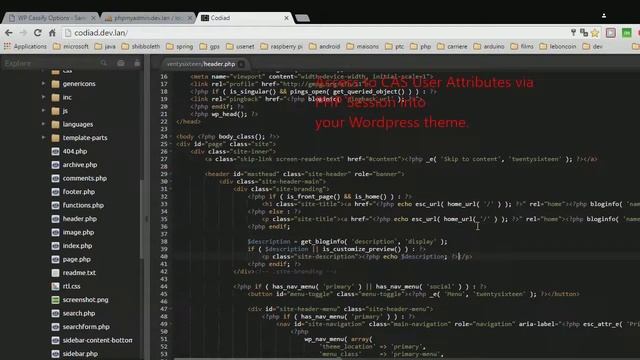The width and height of the screenshot is (640, 360).
Task: Open page.php in the file tree
Action: coord(76,259)
